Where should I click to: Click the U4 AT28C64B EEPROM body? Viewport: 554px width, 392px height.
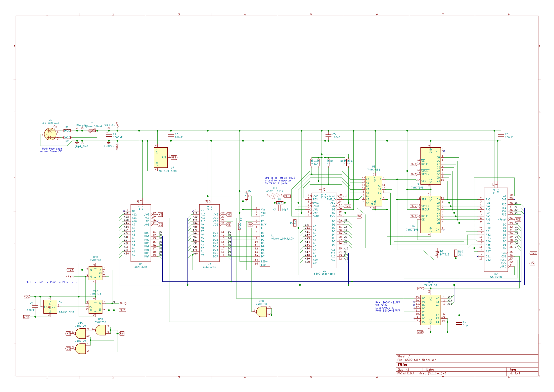click(x=141, y=233)
